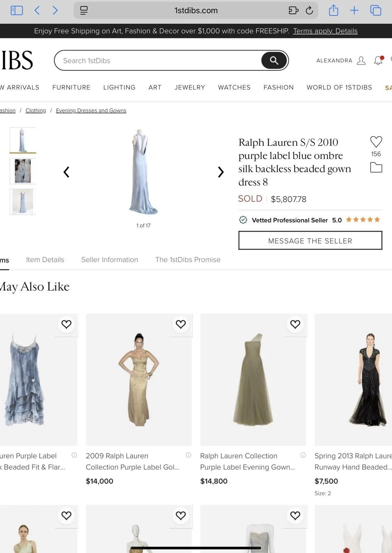The height and width of the screenshot is (553, 392).
Task: Click the 1stDibs logo
Action: [17, 60]
